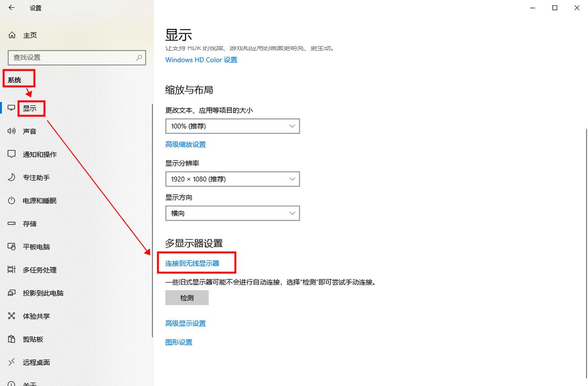This screenshot has height=386, width=588.
Task: Open 存储 settings in sidebar
Action: pos(28,223)
